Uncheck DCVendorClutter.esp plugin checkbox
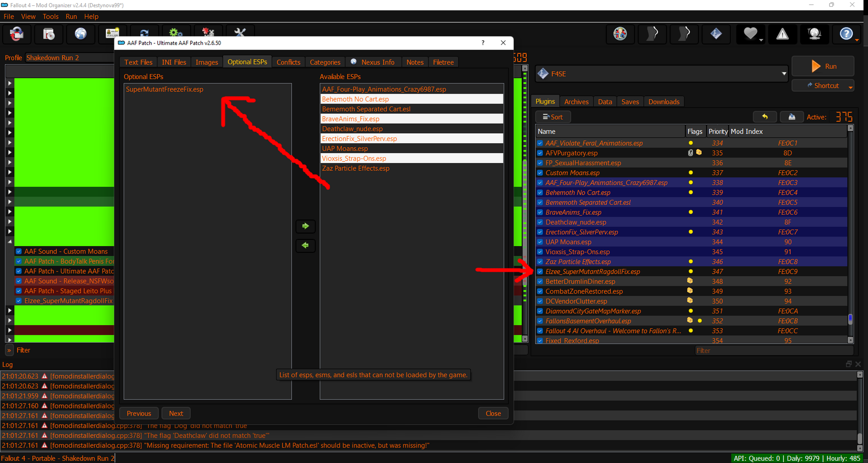Screen dimensions: 868x463 click(x=540, y=301)
